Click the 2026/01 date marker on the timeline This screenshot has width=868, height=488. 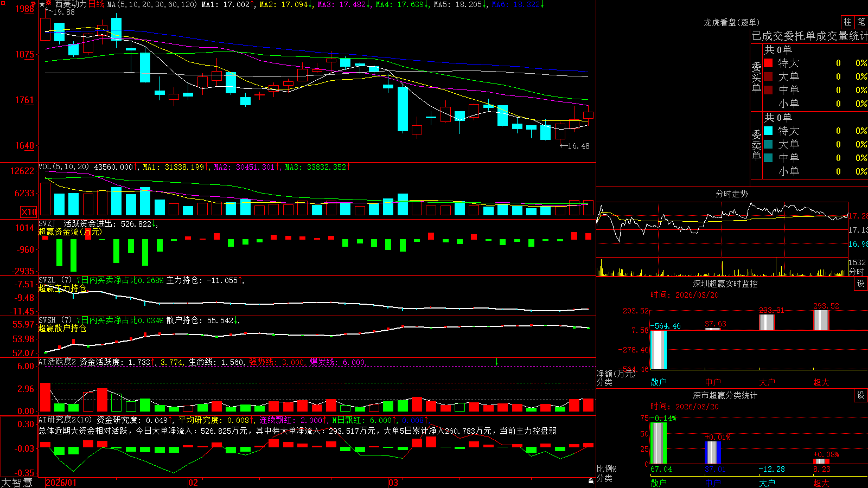(x=61, y=483)
